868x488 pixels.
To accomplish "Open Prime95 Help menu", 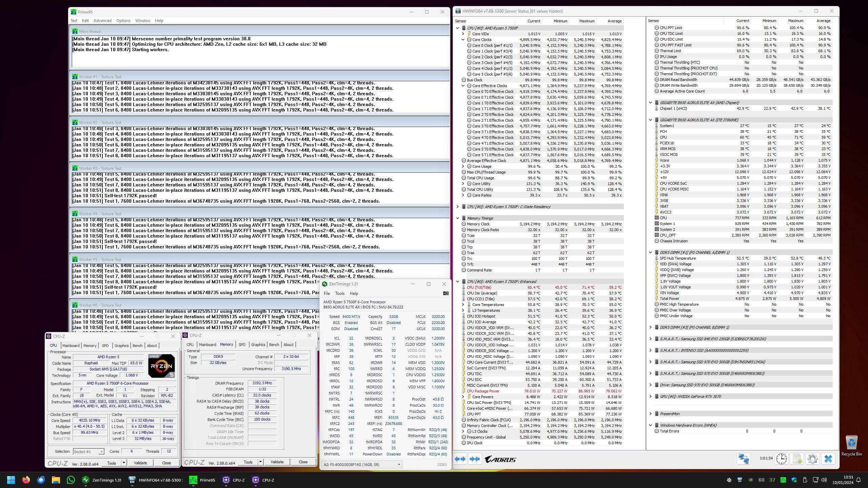I will tap(159, 21).
